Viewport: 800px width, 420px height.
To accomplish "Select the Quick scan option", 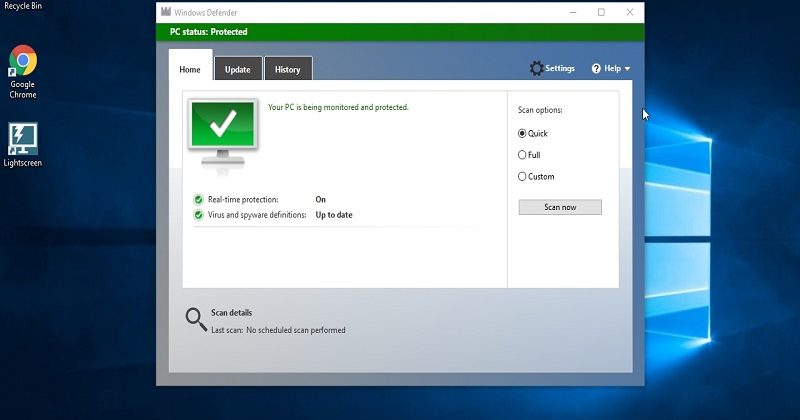I will click(x=522, y=133).
